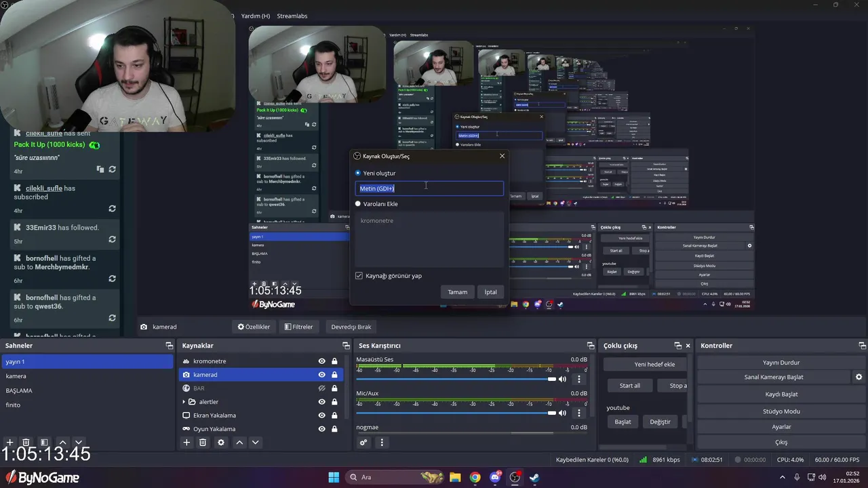Click Devredışı Bırak in source toolbar
This screenshot has width=868, height=488.
coord(351,327)
